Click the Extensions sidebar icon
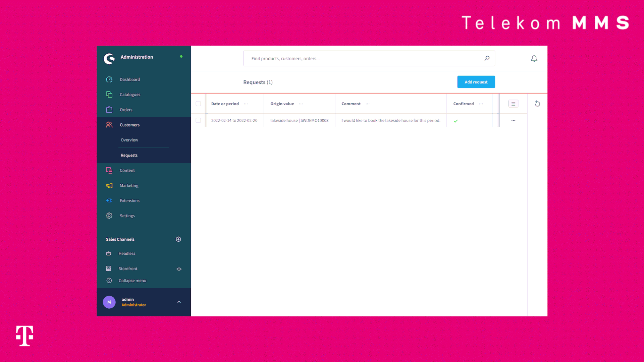The image size is (644, 362). point(109,200)
